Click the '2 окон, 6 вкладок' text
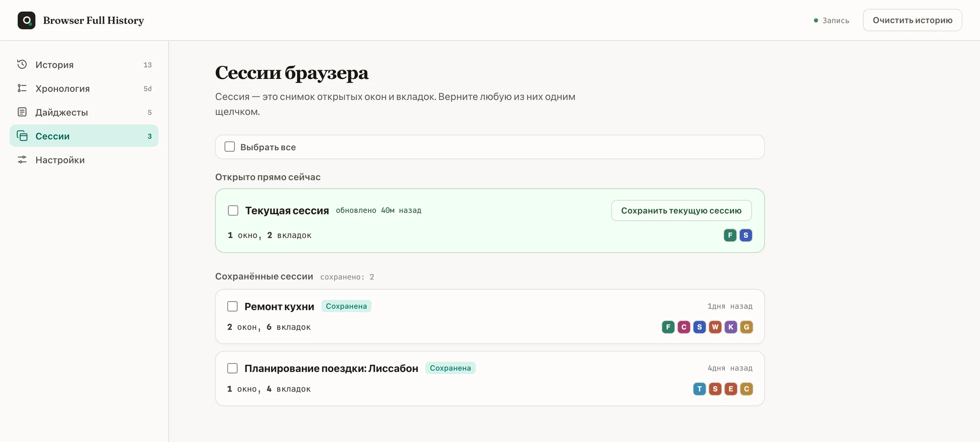This screenshot has height=442, width=980. click(x=269, y=327)
